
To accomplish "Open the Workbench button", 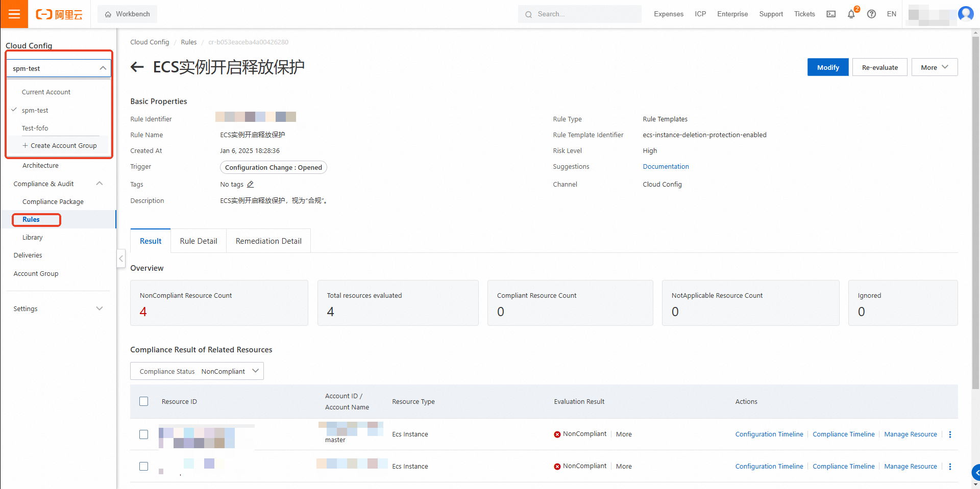I will click(x=127, y=14).
